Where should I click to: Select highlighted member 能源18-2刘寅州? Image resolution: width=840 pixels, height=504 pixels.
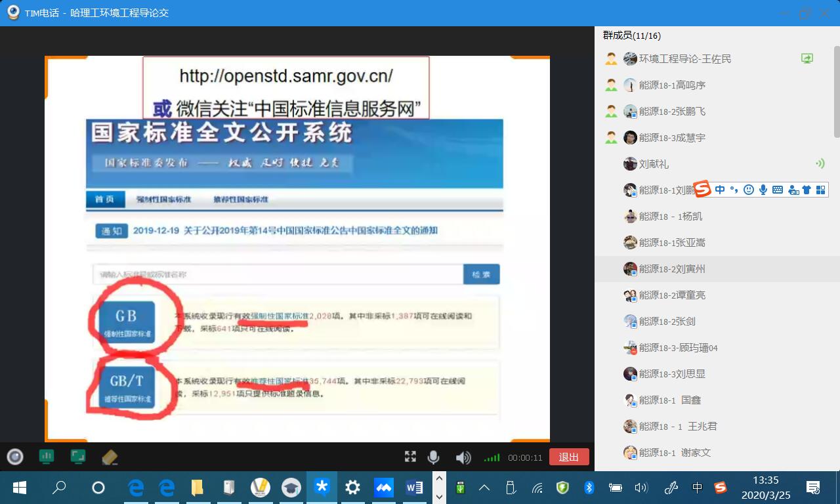717,268
